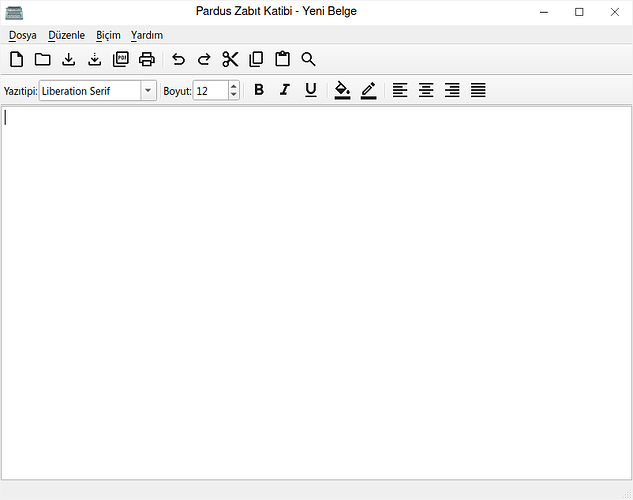Undo the last action
This screenshot has height=500, width=633.
179,59
